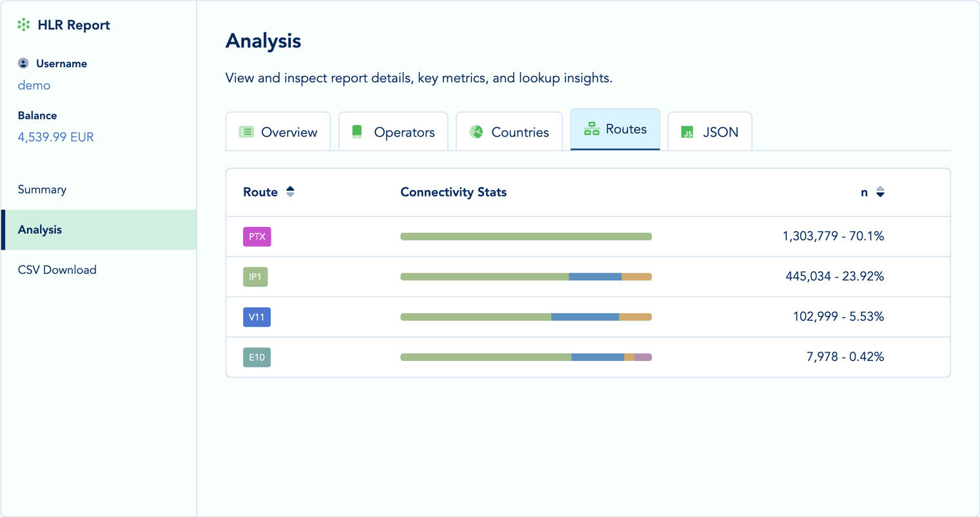
Task: Open Summary in the sidebar
Action: pos(42,190)
